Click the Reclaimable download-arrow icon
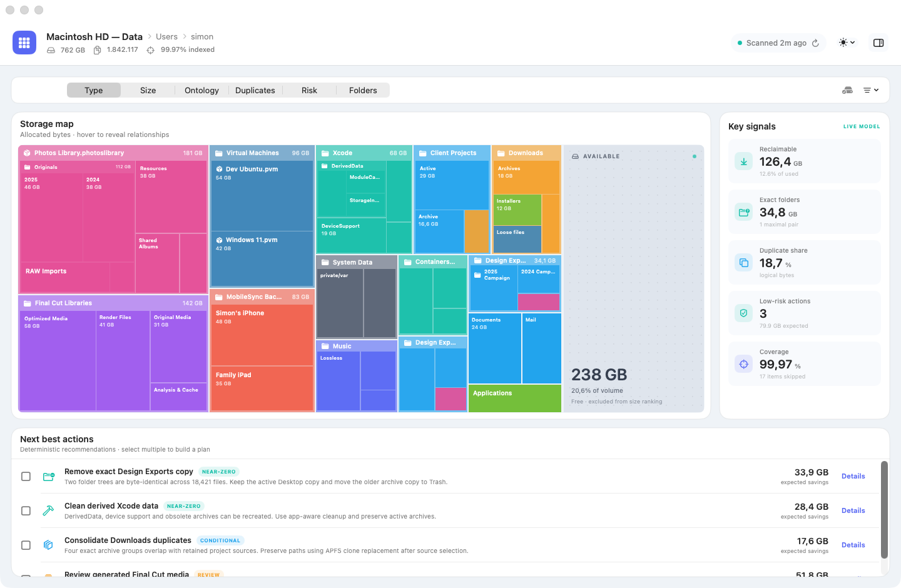Screen dimensions: 901x588 tap(744, 161)
